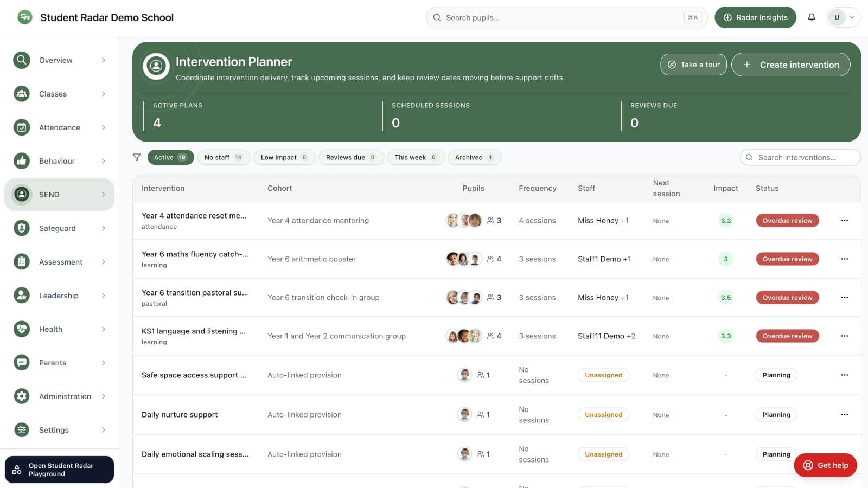Viewport: 868px width, 488px height.
Task: Click the Intervention Planner header icon
Action: click(x=156, y=66)
